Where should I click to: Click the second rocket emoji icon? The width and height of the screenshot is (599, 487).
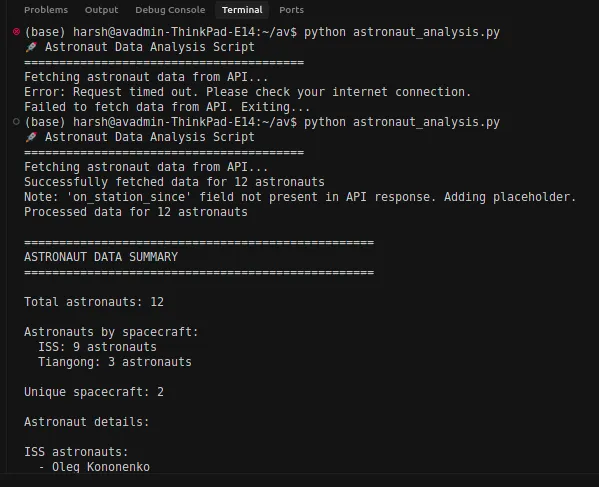(x=31, y=137)
